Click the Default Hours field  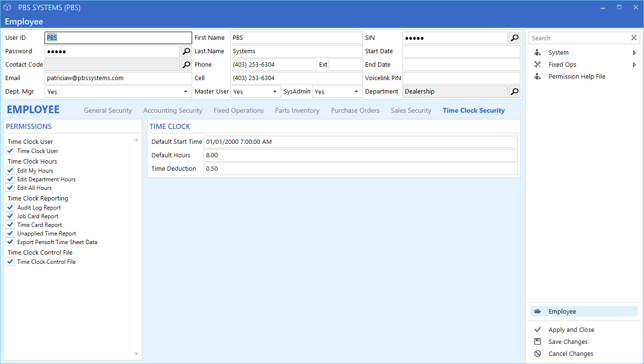361,155
